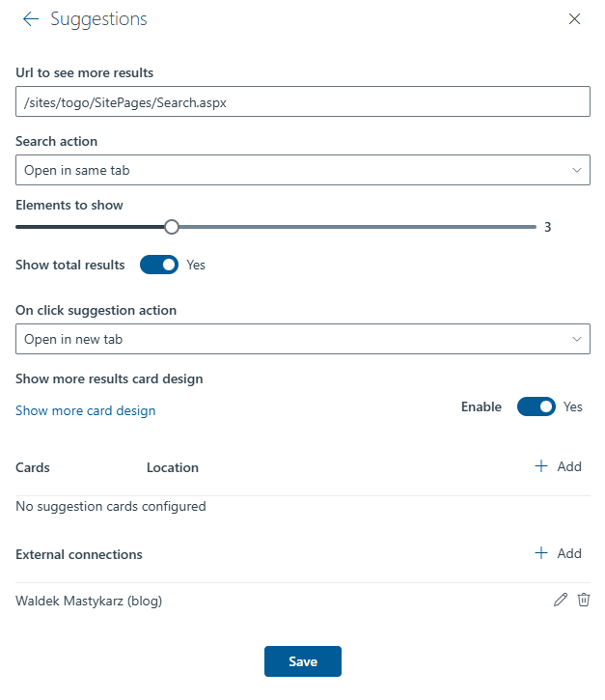Click the Url to see more results field
Viewport: 605px width, 700px height.
pos(303,101)
